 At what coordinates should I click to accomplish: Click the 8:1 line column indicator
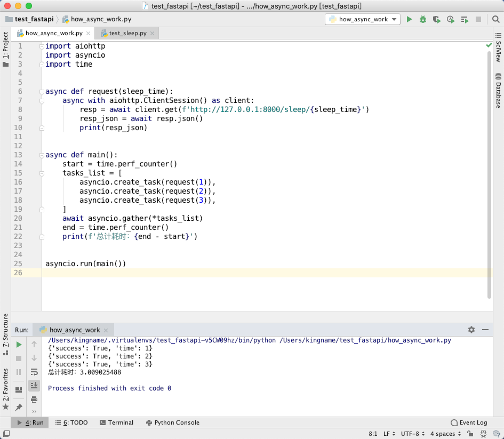tap(373, 434)
